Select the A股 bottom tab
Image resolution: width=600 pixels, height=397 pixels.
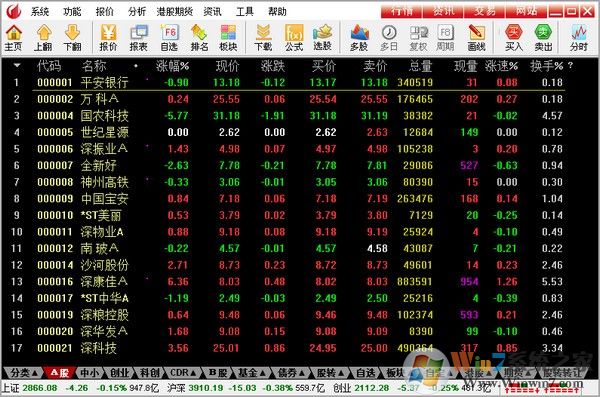pos(59,372)
